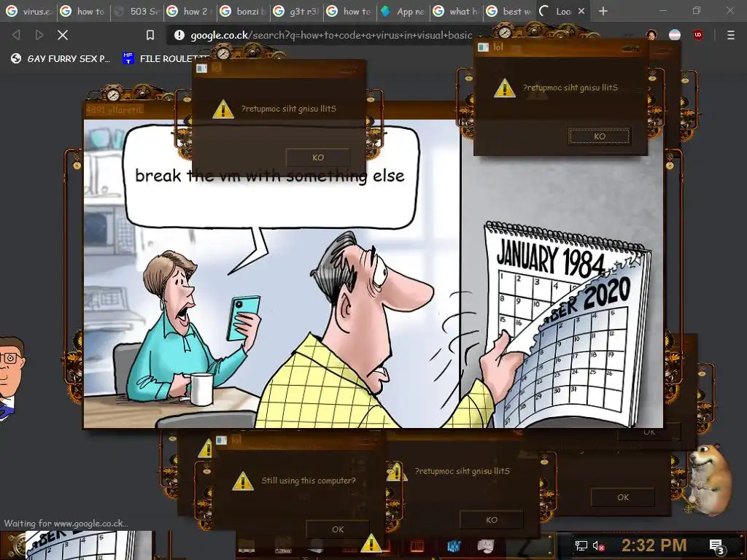
Task: Click warning icon in Still using this computer dialog
Action: point(242,481)
